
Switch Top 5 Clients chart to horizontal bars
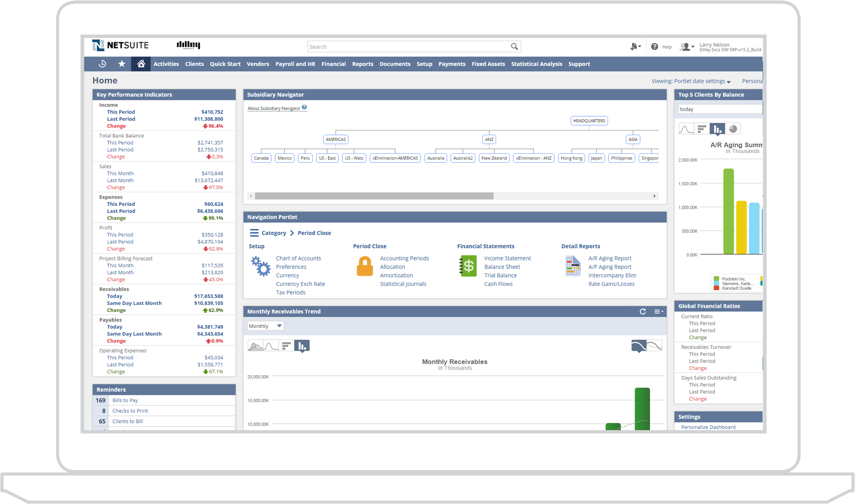(x=702, y=129)
